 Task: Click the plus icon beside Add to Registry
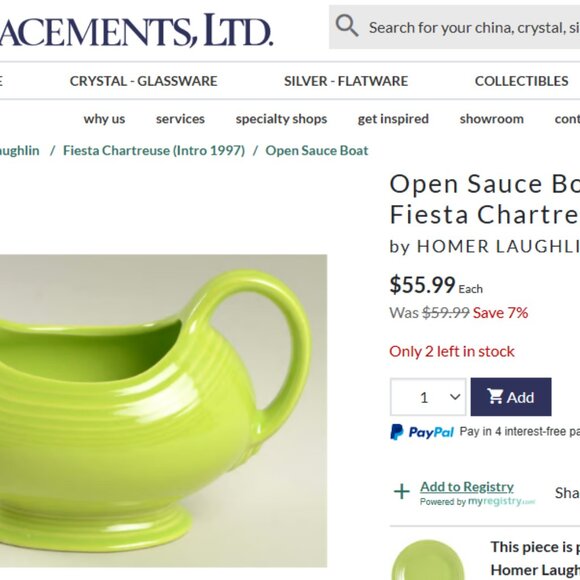(402, 492)
